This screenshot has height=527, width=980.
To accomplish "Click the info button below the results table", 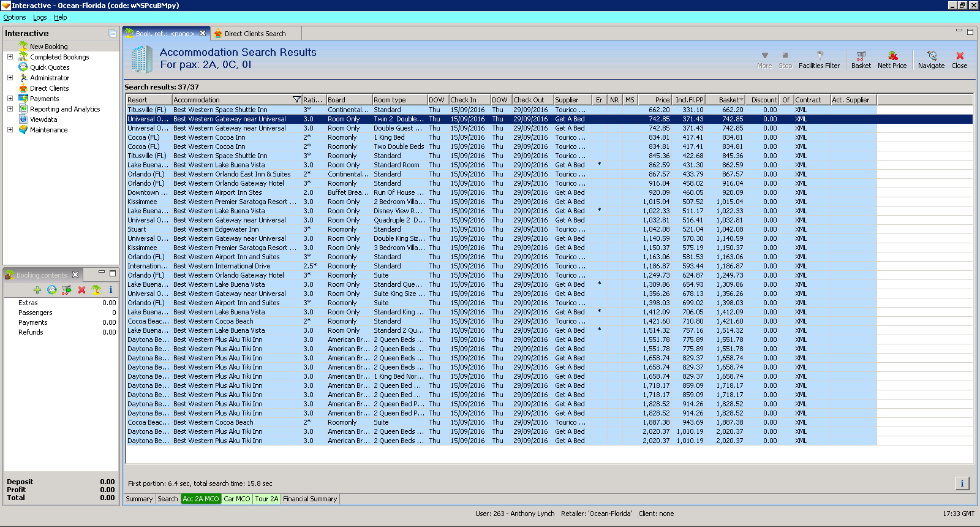I will 962,483.
